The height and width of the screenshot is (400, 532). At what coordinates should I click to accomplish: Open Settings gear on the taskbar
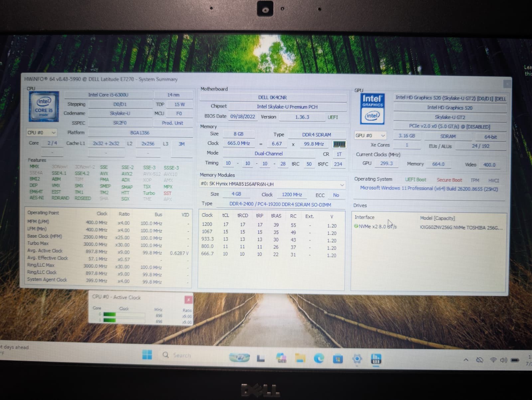click(357, 359)
